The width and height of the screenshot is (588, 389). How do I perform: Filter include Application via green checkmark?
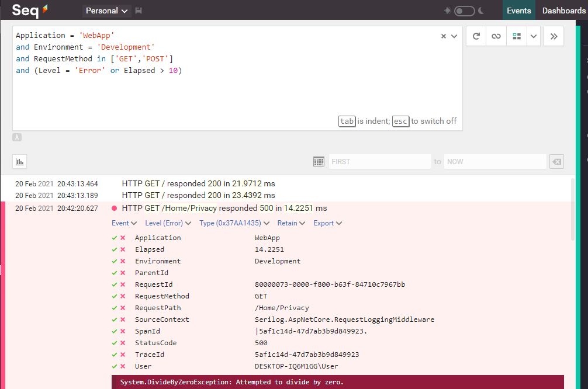coord(115,238)
